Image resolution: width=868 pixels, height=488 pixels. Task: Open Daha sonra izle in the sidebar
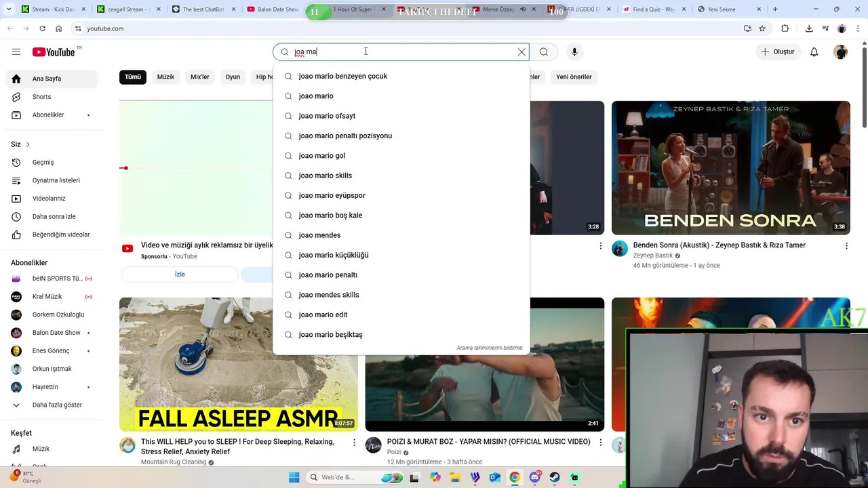coord(52,217)
